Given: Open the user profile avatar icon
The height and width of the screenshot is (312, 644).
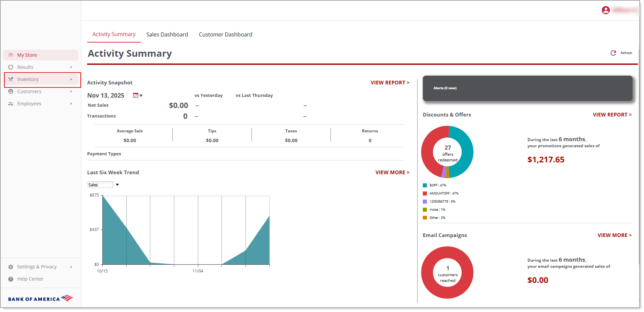Looking at the screenshot, I should (606, 10).
